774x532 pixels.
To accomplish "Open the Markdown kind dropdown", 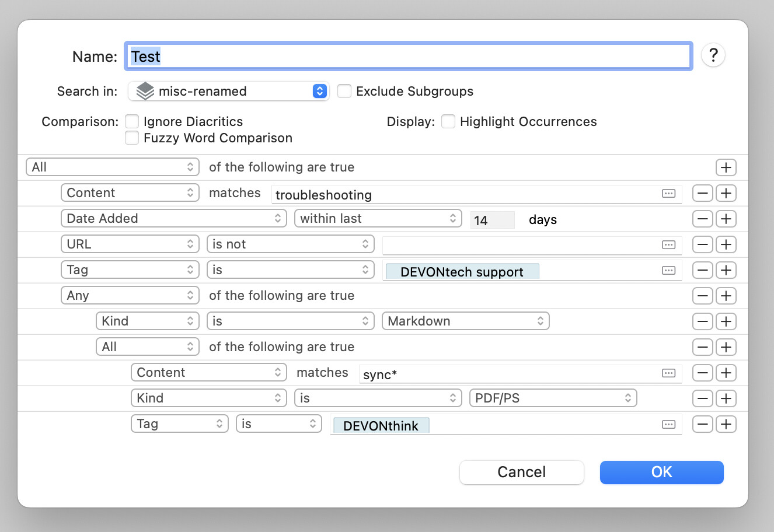I will click(x=465, y=321).
